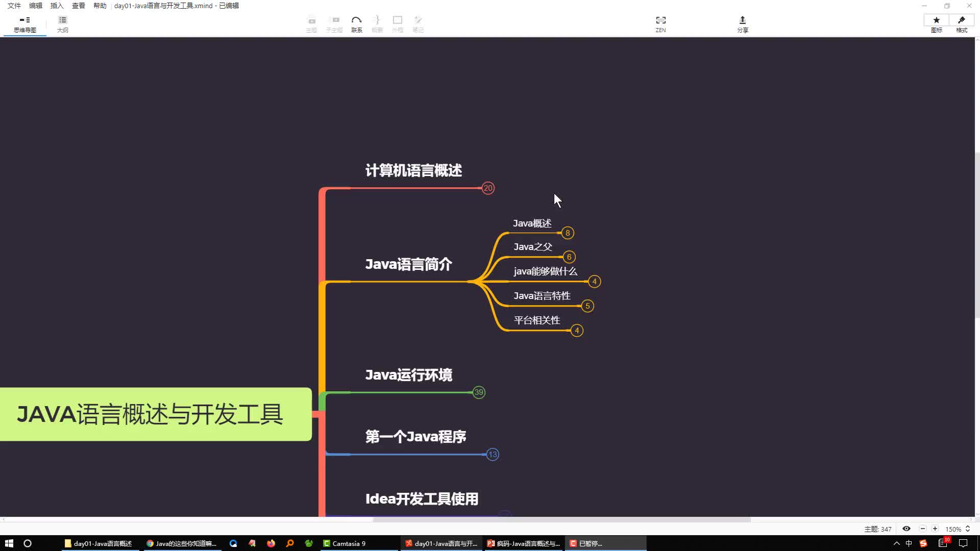Screen dimensions: 980x551
Task: Expand 第一个Java程序 collapsed count 13
Action: click(x=493, y=455)
